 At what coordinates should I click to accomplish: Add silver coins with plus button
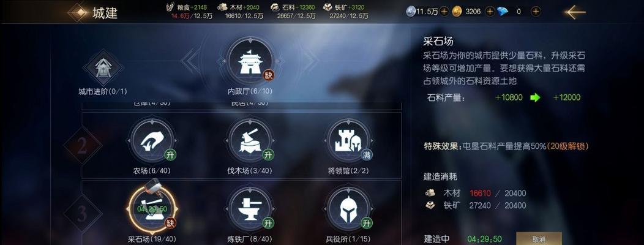(x=444, y=12)
